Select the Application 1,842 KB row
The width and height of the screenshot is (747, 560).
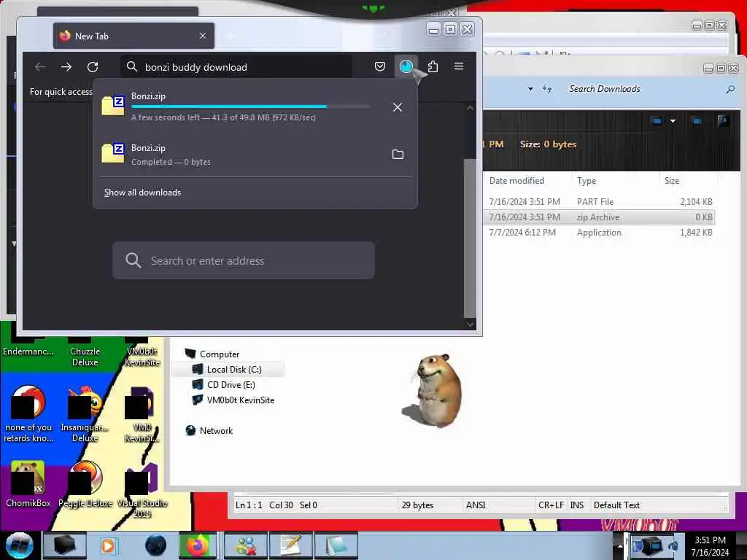click(x=600, y=233)
